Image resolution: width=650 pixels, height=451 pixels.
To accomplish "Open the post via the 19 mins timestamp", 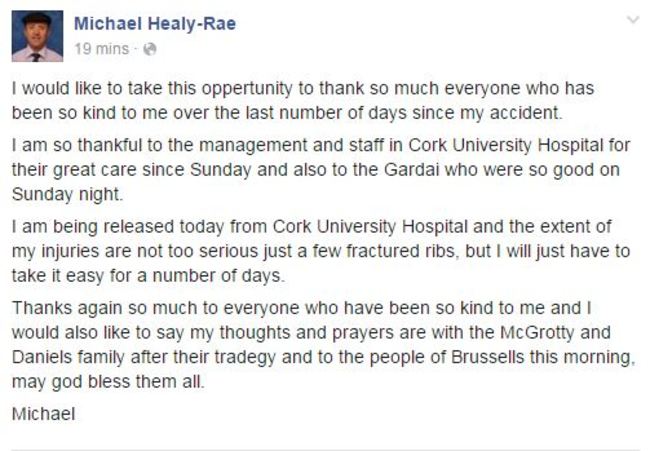I will pyautogui.click(x=102, y=48).
